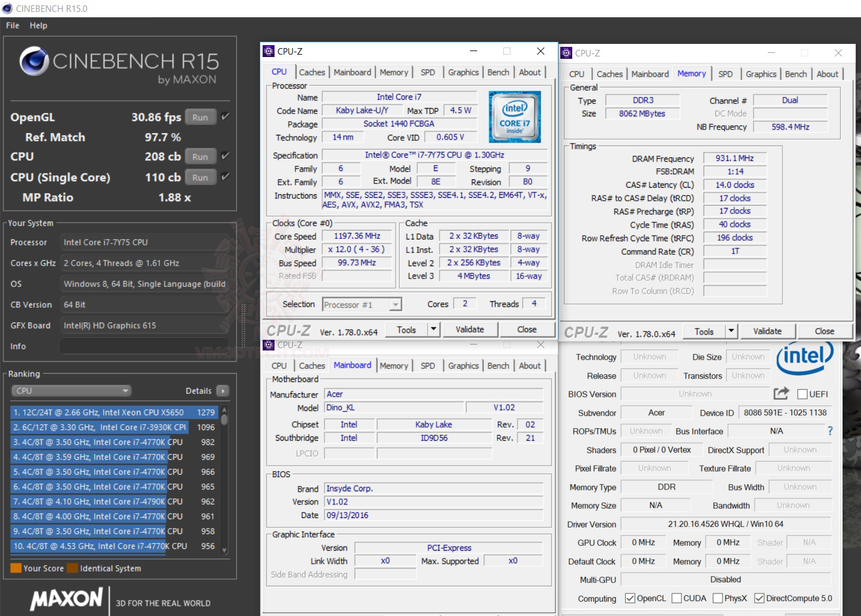Run the CPU (Single Core) benchmark
Viewport: 861px width, 616px height.
200,178
